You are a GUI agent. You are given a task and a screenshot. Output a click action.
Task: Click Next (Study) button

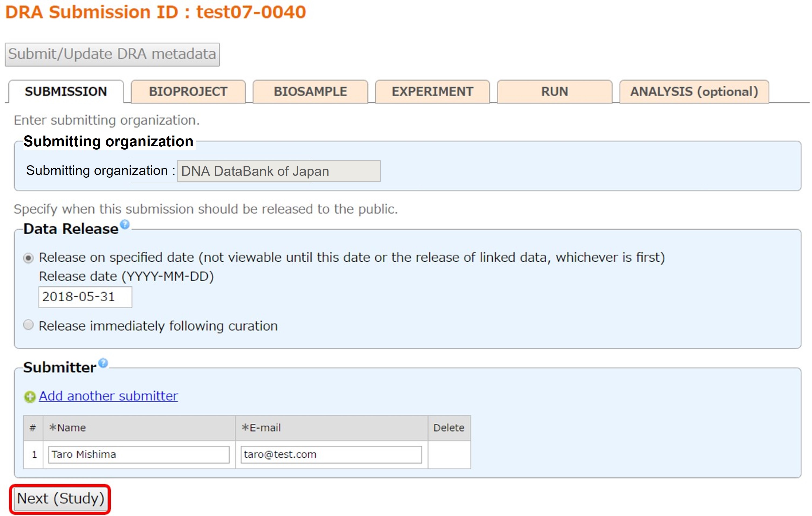[x=60, y=499]
